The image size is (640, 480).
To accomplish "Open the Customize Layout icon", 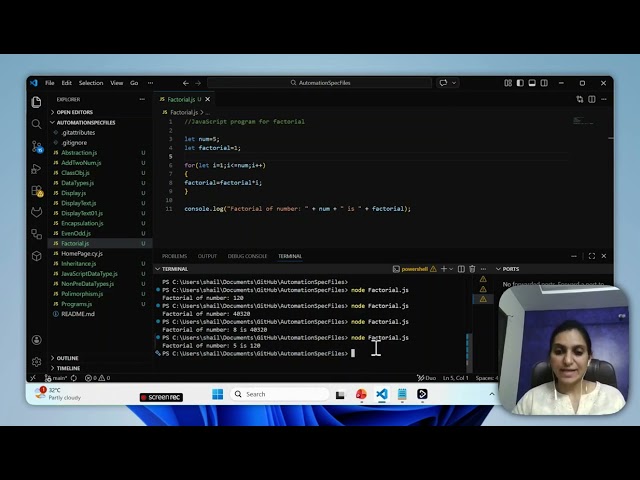I will [508, 83].
